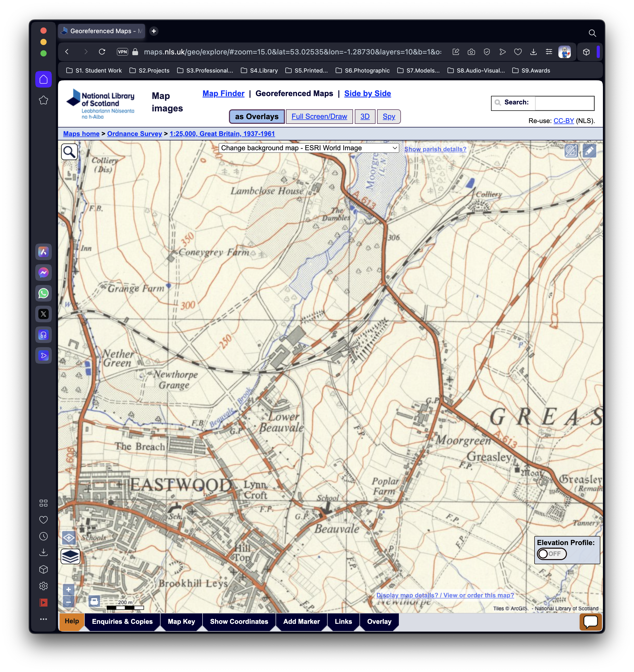634x672 pixels.
Task: Toggle the VPN badge in address bar
Action: click(122, 52)
